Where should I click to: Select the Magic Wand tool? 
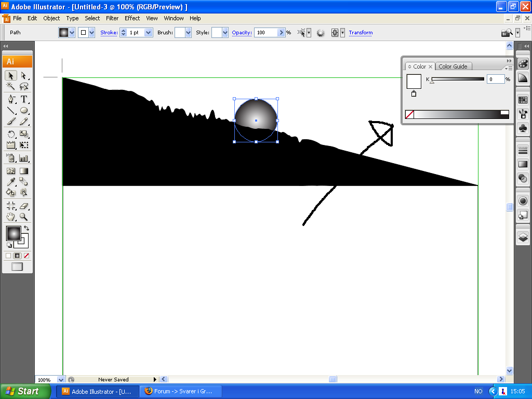(11, 86)
